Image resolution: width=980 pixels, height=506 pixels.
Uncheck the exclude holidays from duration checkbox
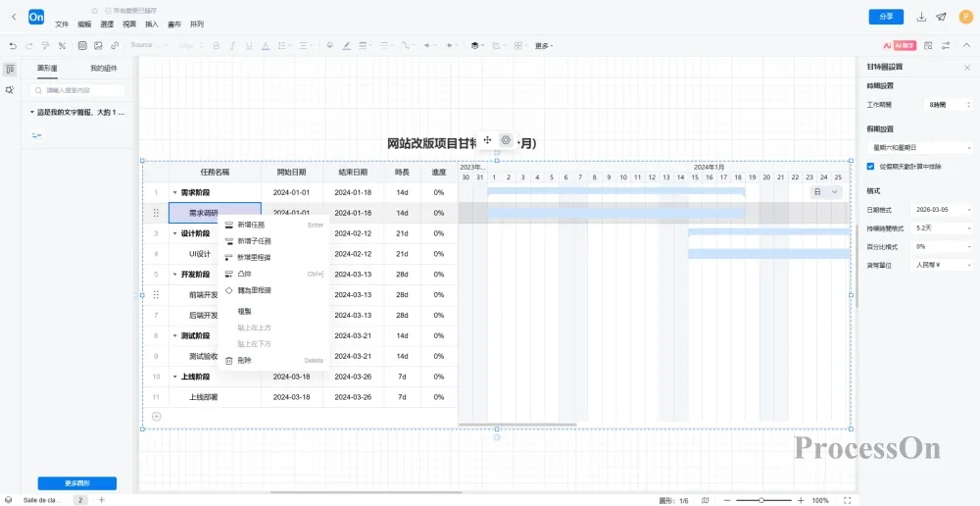(871, 167)
